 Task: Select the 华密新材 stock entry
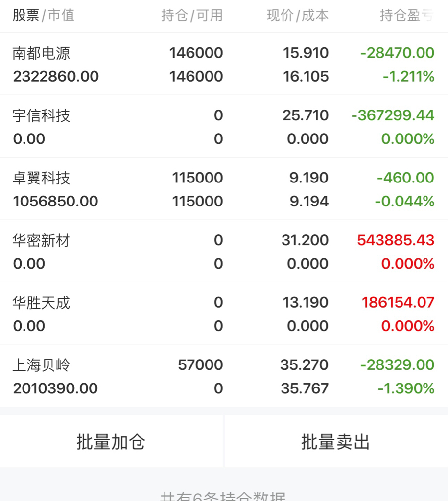(x=224, y=251)
